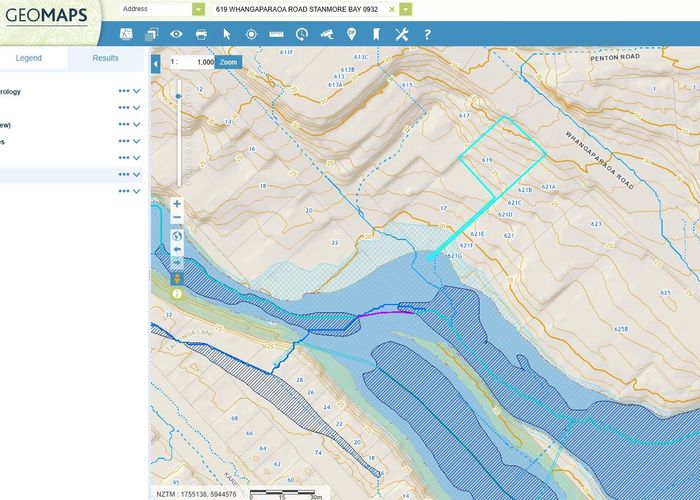The image size is (700, 500).
Task: Expand the first layer group chevron
Action: click(x=136, y=91)
